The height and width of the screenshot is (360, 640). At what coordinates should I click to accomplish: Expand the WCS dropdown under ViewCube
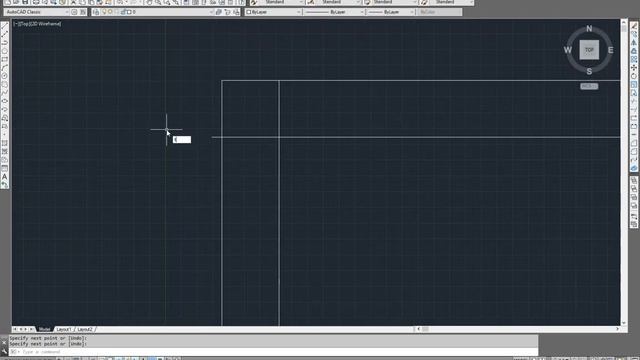[589, 86]
